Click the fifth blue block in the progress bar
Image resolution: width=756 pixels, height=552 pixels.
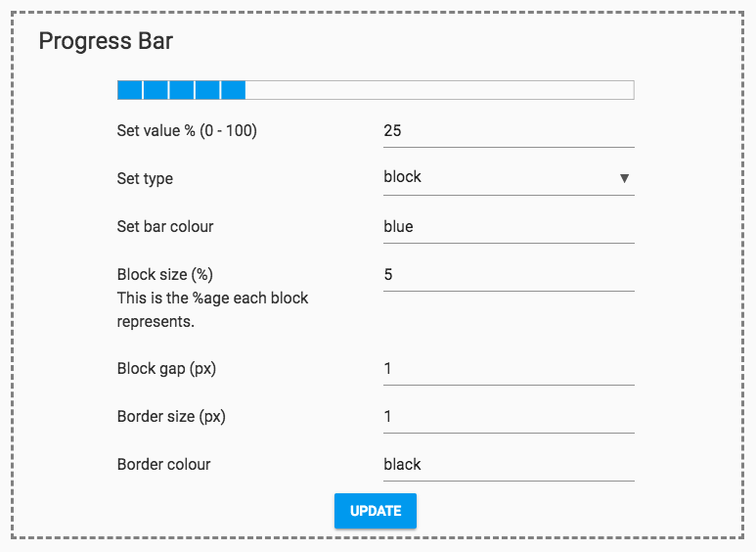click(x=233, y=90)
